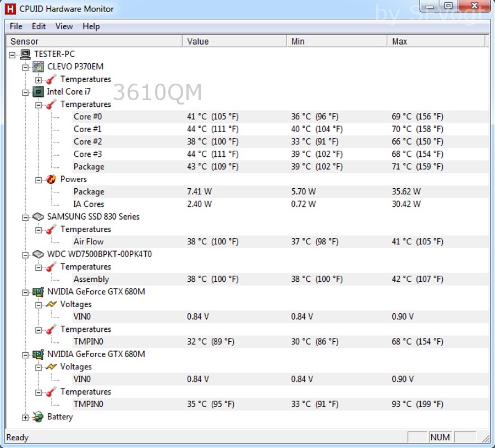This screenshot has height=448, width=495.
Task: Select the Assembly row
Action: (280, 279)
